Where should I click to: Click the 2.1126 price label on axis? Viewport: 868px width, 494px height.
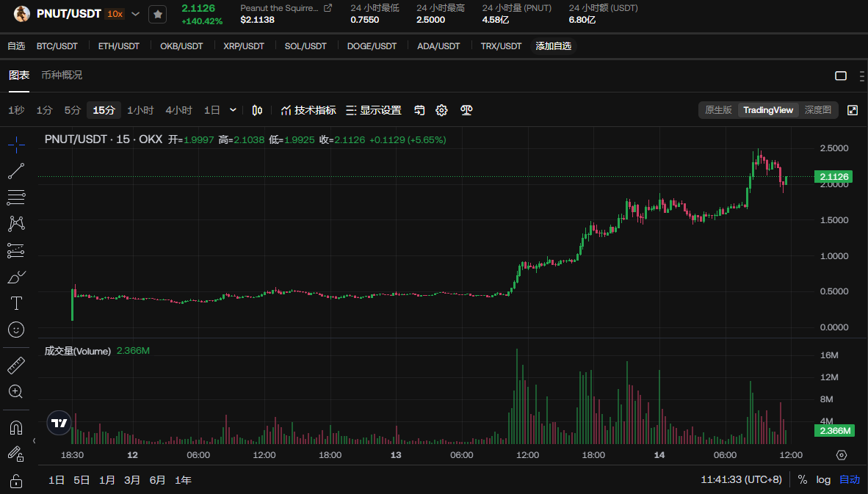[x=833, y=176]
